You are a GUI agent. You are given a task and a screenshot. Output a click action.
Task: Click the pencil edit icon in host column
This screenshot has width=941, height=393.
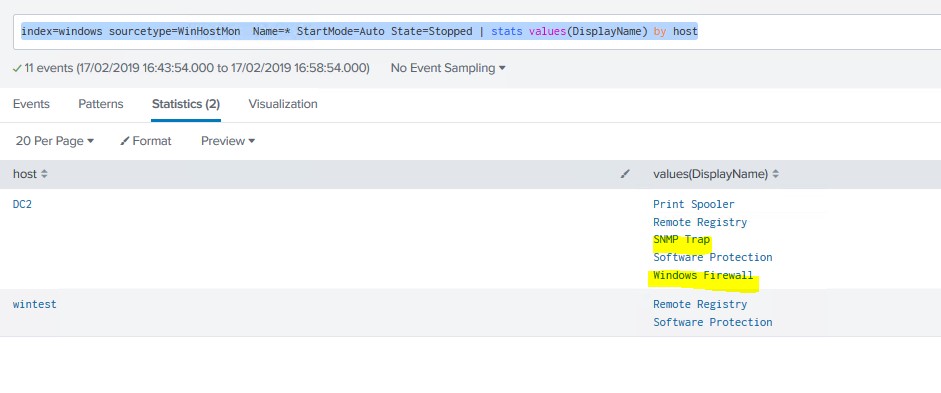[x=625, y=174]
